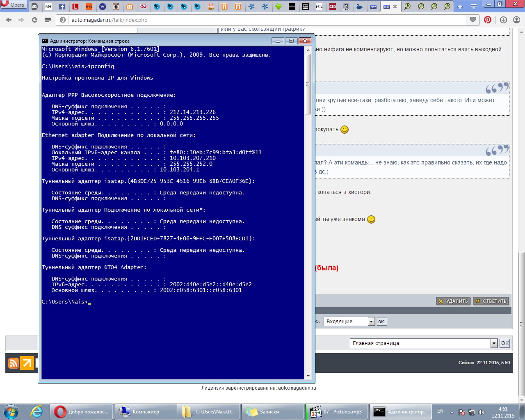Screen dimensions: 525x420
Task: Open the Speed Dial grid icon
Action: point(48,20)
